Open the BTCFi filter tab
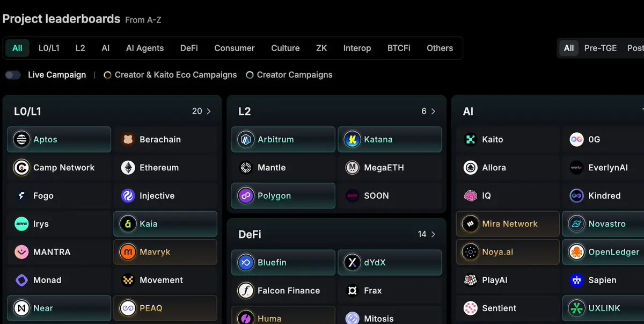 [399, 48]
